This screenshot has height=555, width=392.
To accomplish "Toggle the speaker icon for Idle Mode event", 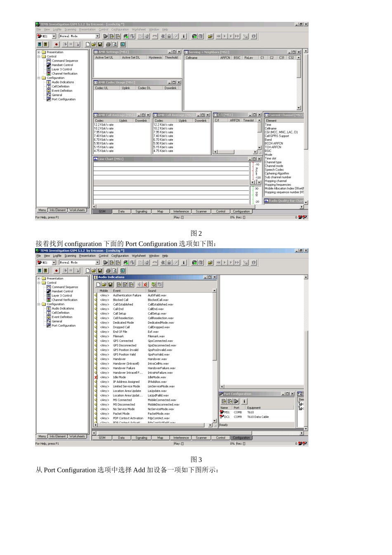I will pos(96,377).
